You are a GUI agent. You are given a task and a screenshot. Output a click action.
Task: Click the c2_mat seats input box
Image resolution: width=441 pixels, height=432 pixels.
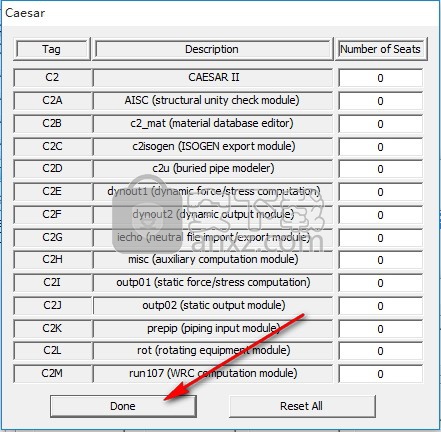point(380,124)
